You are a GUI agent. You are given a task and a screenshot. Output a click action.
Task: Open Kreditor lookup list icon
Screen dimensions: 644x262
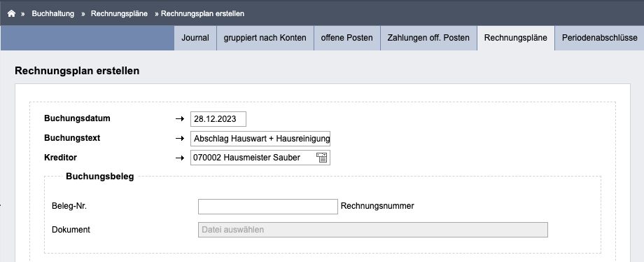[321, 158]
